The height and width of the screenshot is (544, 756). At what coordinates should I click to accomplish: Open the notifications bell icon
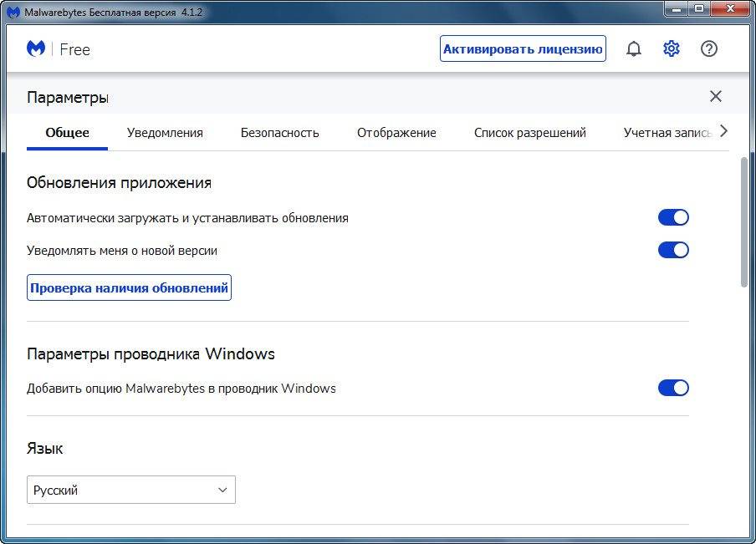[634, 48]
